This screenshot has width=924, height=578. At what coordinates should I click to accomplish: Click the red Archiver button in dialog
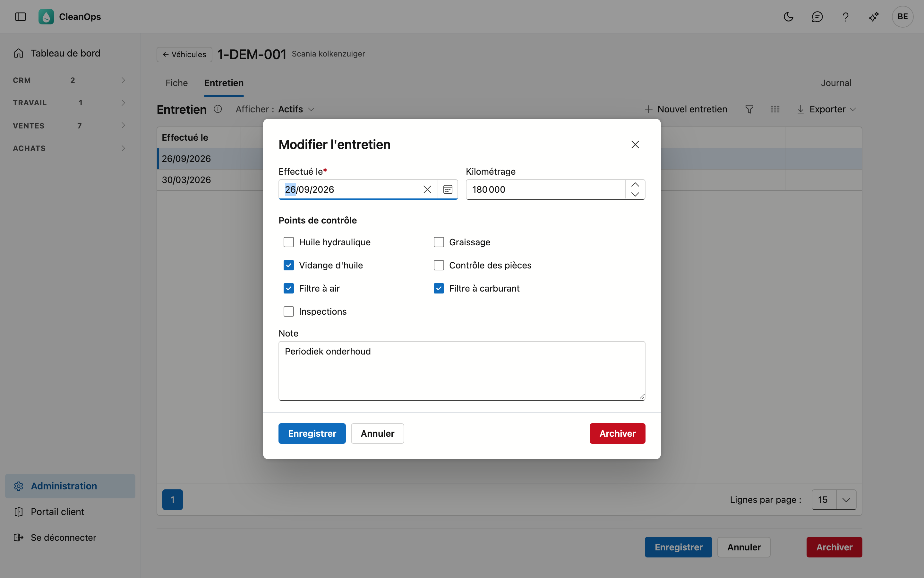coord(617,433)
